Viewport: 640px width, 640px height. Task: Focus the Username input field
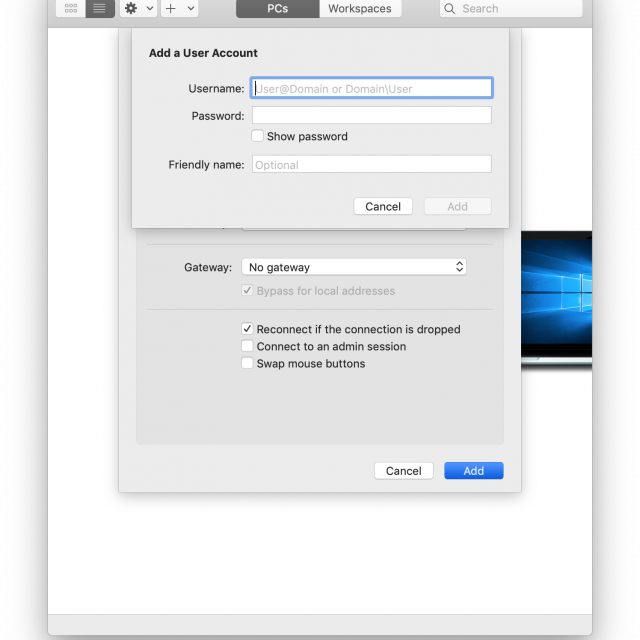(371, 88)
